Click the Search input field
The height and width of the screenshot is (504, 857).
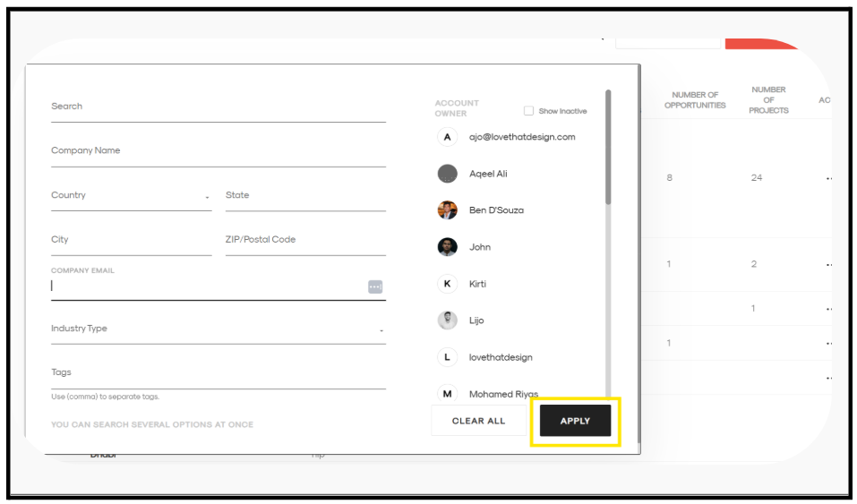pyautogui.click(x=218, y=107)
